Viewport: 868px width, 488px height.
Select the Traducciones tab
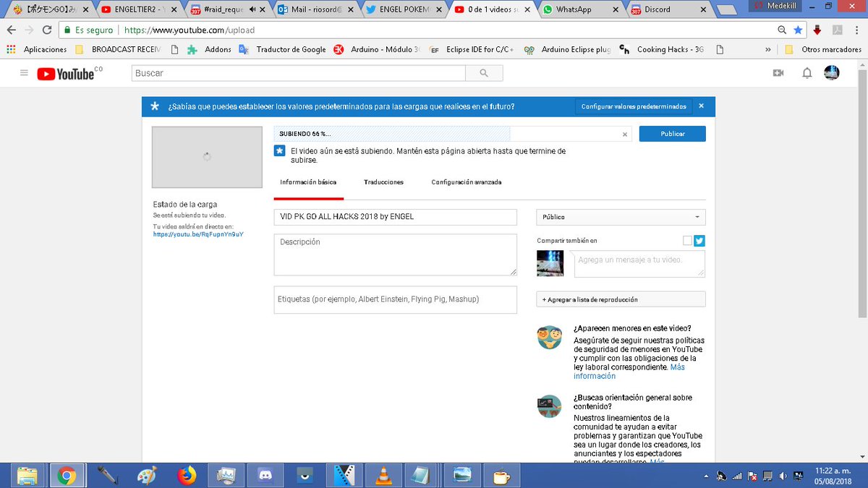[383, 182]
